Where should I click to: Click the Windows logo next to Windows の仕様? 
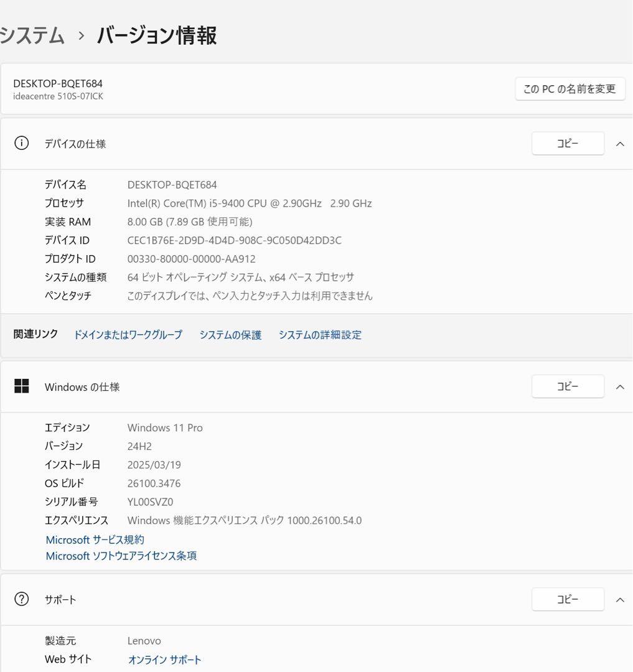pos(22,386)
